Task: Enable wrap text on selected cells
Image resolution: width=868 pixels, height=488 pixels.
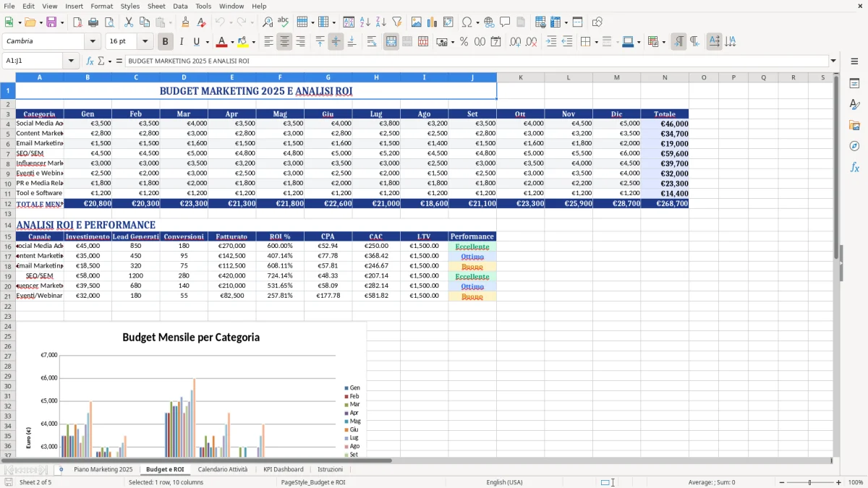Action: (x=371, y=41)
